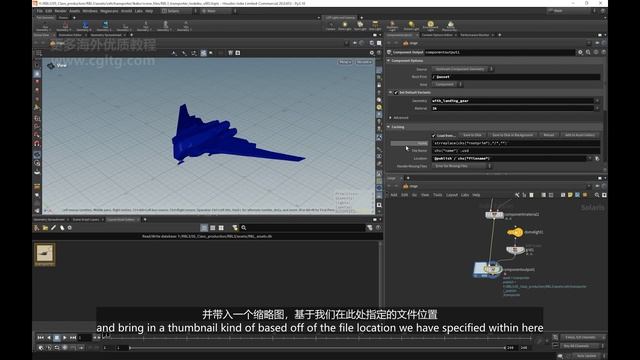Click the timeline range slider handle

[130, 348]
